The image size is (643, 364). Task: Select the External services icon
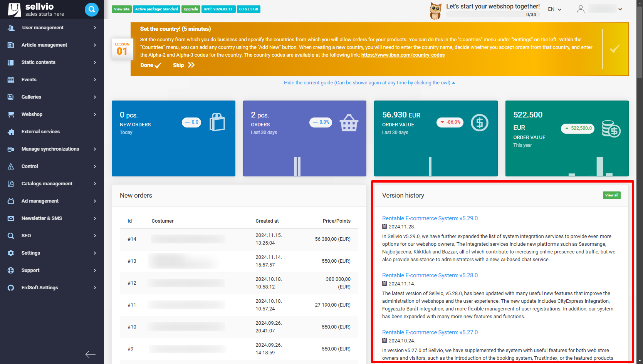[10, 131]
